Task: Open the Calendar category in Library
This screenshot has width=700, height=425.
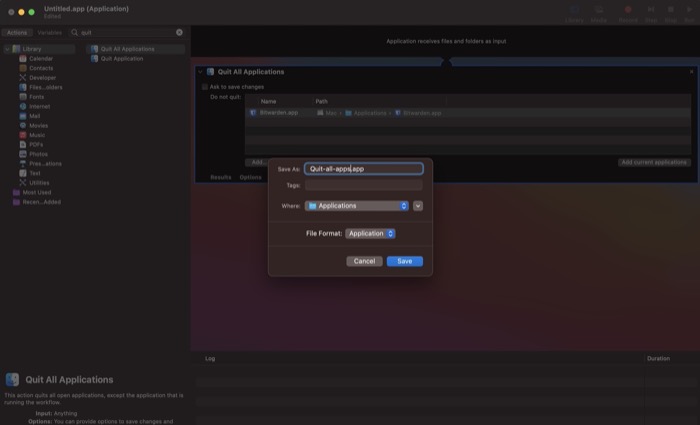Action: [36, 58]
